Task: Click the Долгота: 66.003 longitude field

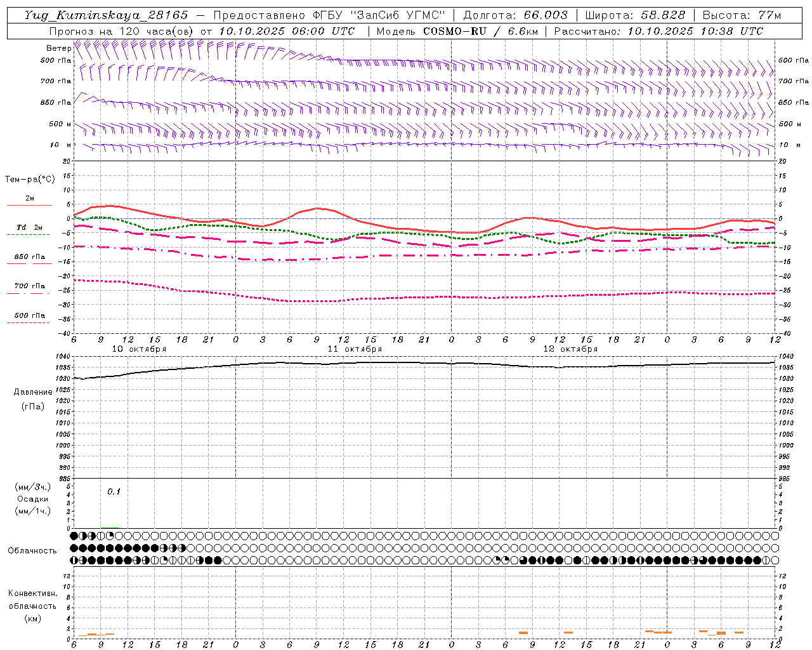Action: (x=515, y=15)
